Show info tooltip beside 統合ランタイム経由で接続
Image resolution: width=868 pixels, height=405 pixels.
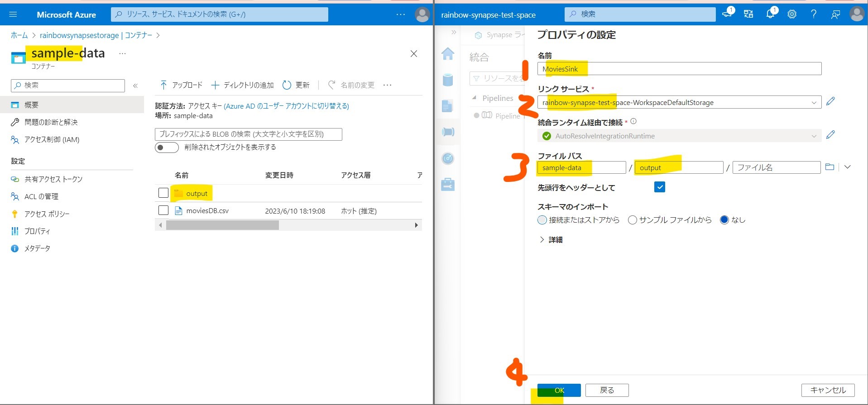633,121
